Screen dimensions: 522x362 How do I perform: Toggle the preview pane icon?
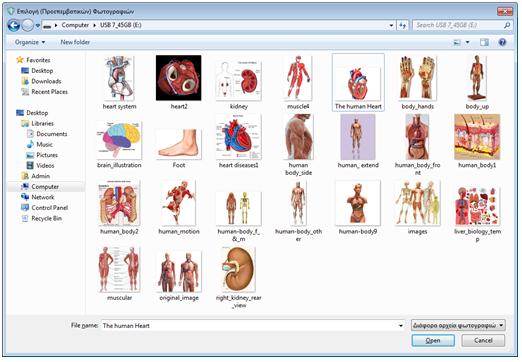[484, 42]
